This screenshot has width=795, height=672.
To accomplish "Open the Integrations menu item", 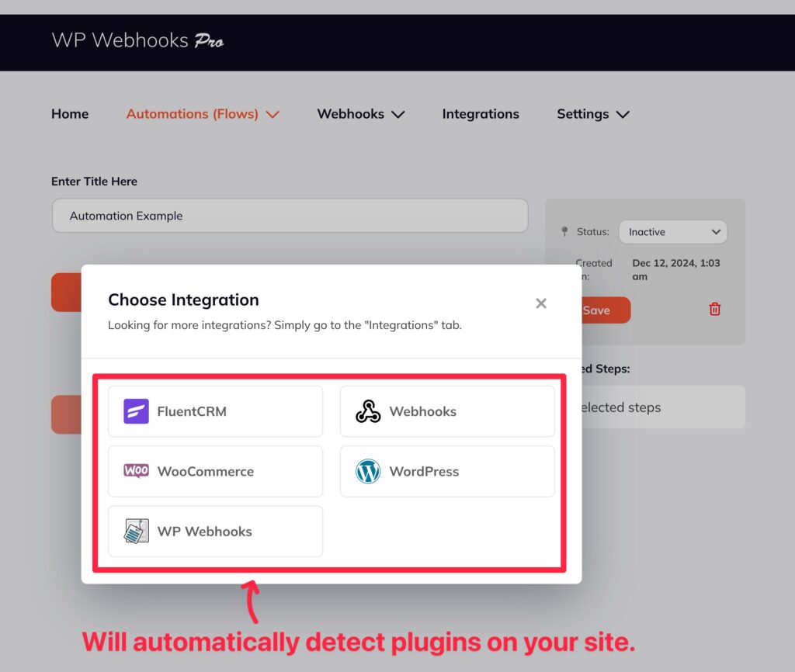I will 481,113.
